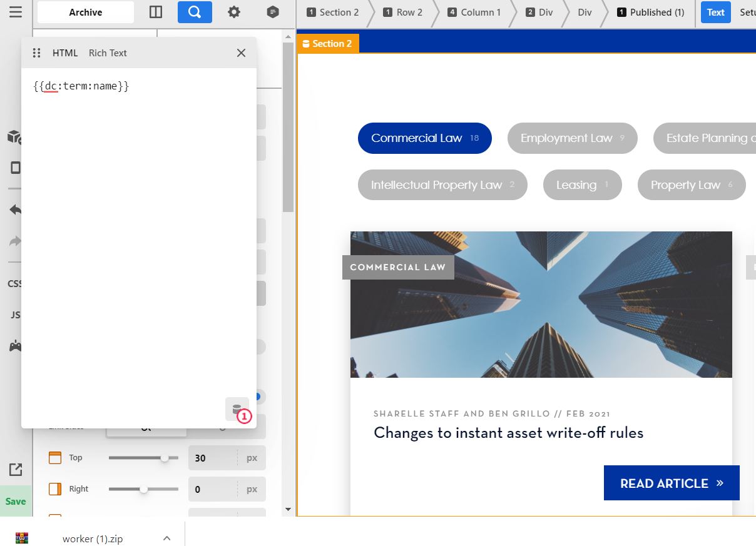
Task: Switch to the HTML tab
Action: [65, 53]
